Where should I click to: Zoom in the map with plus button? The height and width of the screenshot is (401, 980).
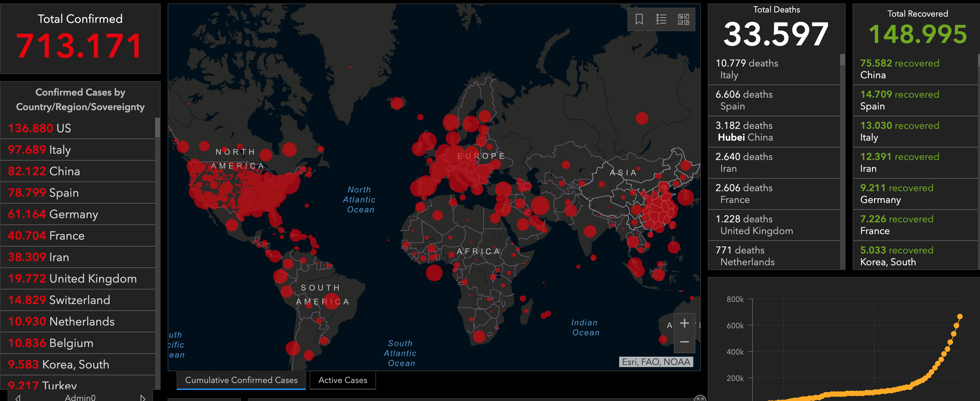684,323
